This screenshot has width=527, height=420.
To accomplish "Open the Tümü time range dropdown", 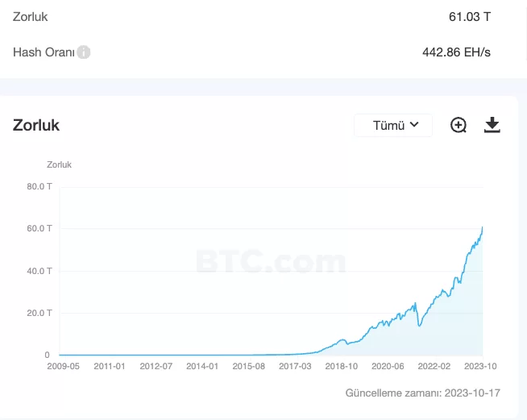I will (x=393, y=125).
